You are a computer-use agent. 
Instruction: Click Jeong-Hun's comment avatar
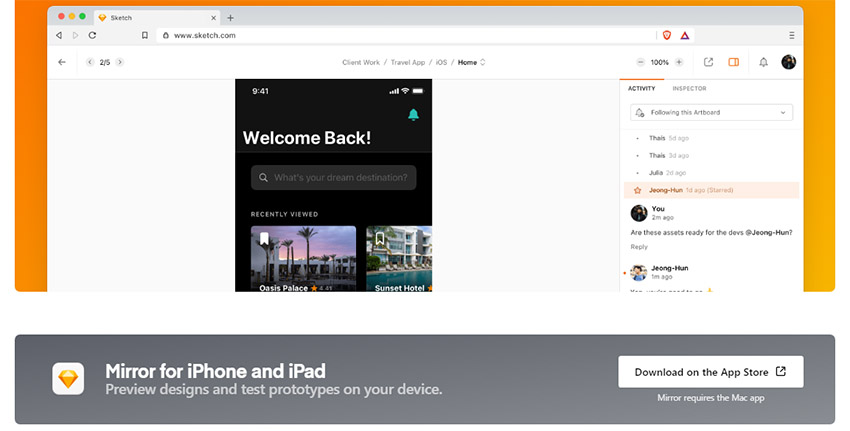639,272
